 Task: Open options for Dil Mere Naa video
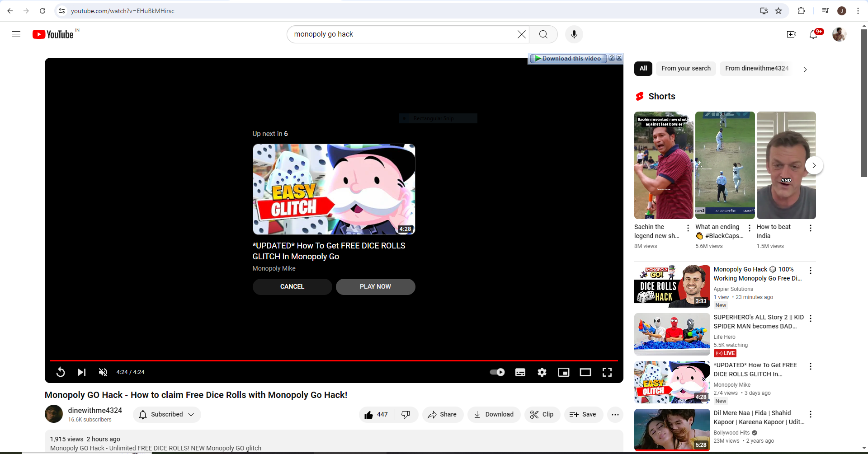[x=811, y=414]
